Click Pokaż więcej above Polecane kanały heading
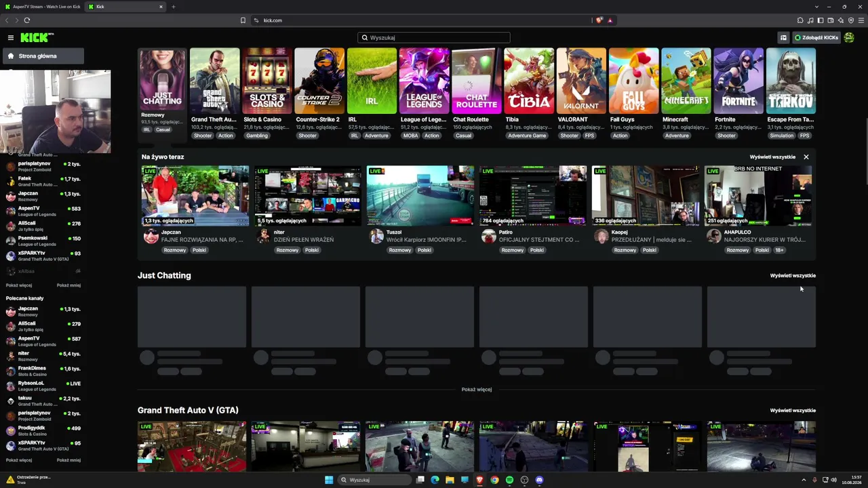Screen dimensions: 868x488 click(x=19, y=285)
